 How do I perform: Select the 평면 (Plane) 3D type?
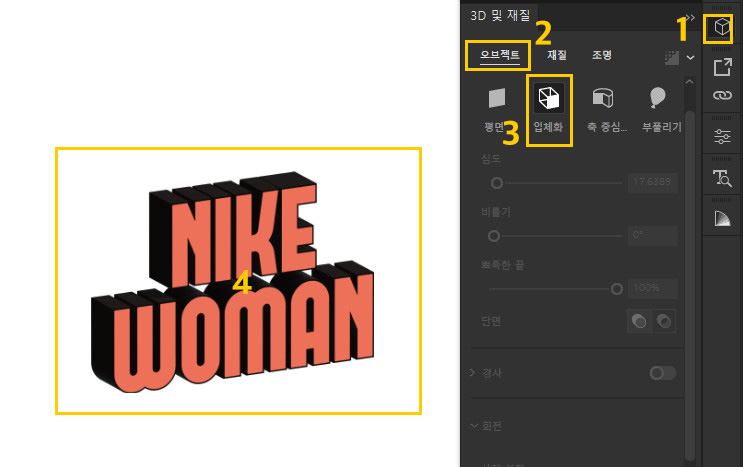click(496, 110)
